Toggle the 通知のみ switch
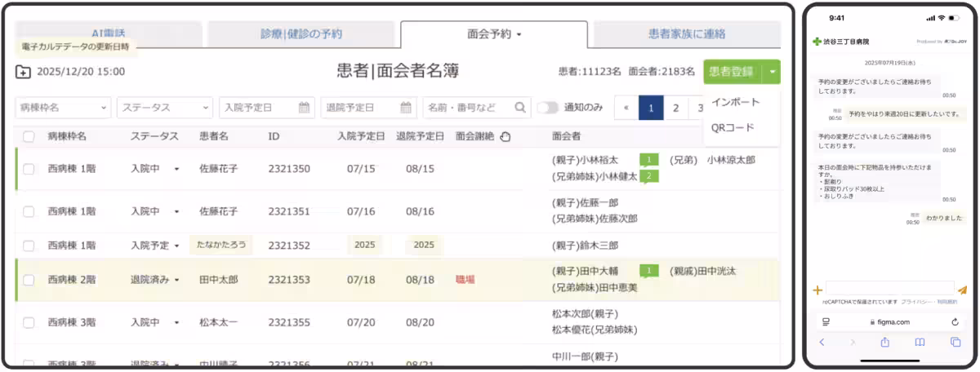The height and width of the screenshot is (372, 980). (547, 108)
